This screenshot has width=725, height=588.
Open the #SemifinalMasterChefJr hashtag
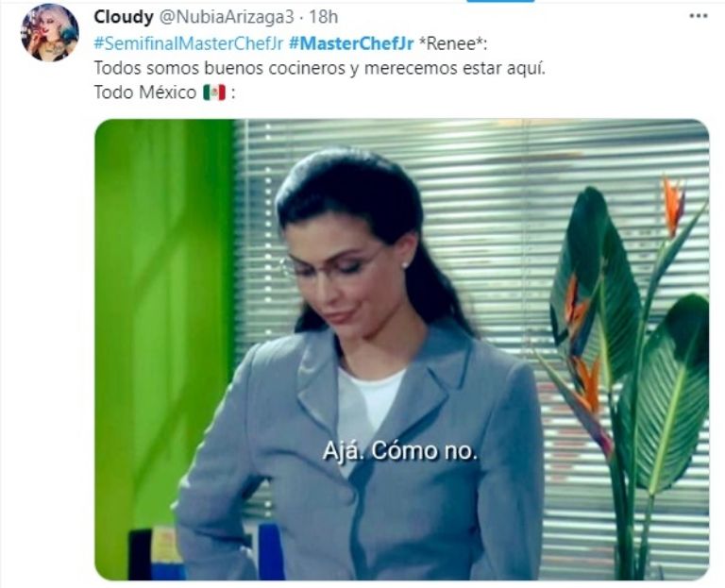pos(188,43)
